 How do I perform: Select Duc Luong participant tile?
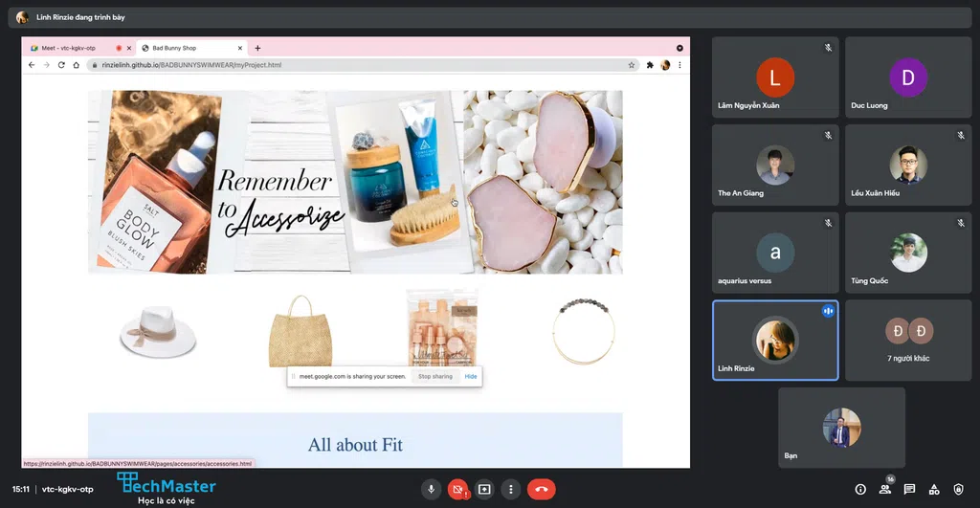coord(908,77)
